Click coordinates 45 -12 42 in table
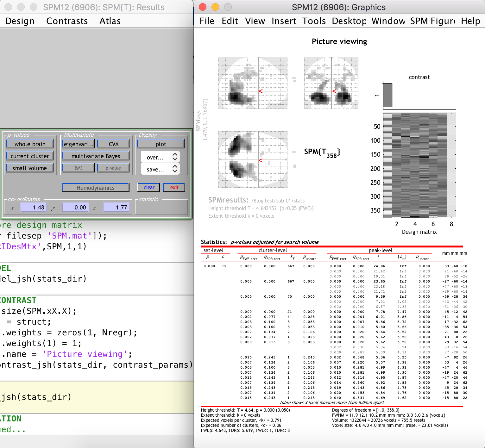This screenshot has width=485, height=448. pos(456,312)
